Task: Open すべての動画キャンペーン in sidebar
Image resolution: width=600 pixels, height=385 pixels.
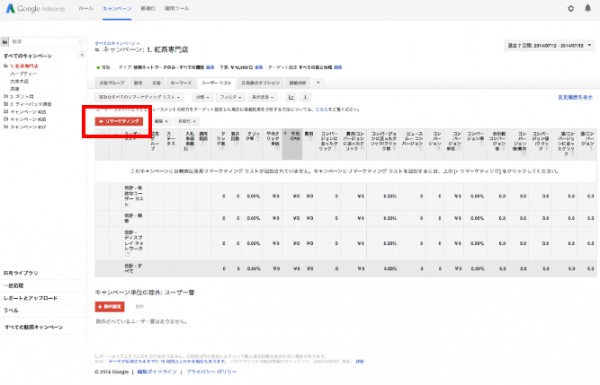Action: click(x=34, y=327)
